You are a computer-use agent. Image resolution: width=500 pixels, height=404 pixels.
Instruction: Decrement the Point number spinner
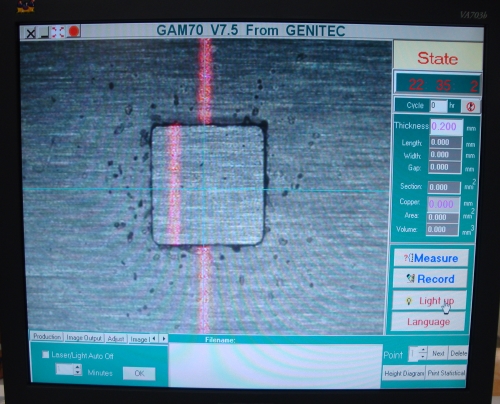pos(423,357)
